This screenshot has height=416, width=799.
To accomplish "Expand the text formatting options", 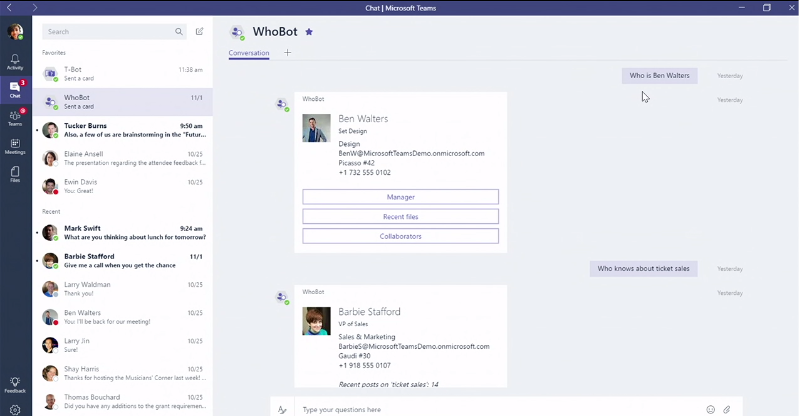I will click(x=283, y=409).
